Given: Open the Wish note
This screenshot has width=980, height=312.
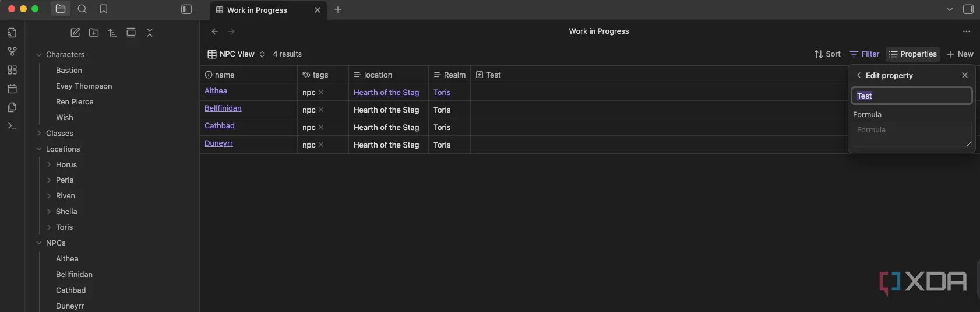Looking at the screenshot, I should click(65, 118).
